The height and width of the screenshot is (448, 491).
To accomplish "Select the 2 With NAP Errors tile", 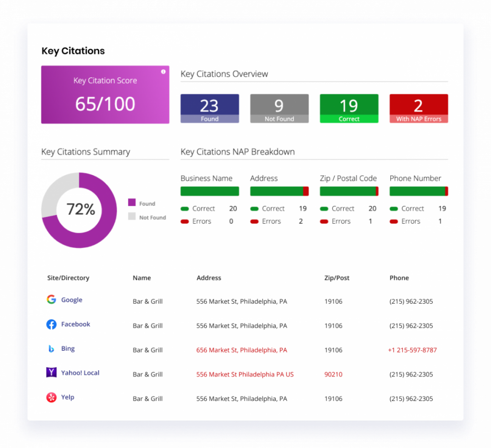I will click(x=419, y=109).
